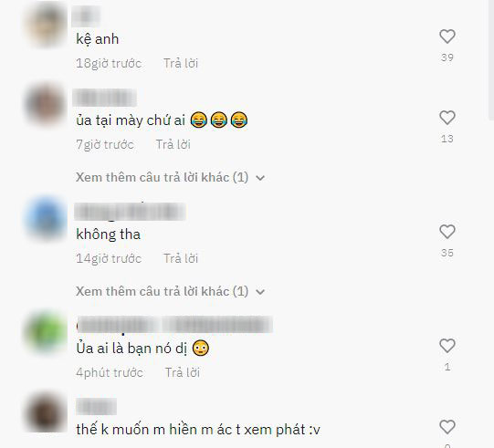Screen dimensions: 494x448
Task: Expand more replies under the 7giờ trước comment
Action: 170,178
